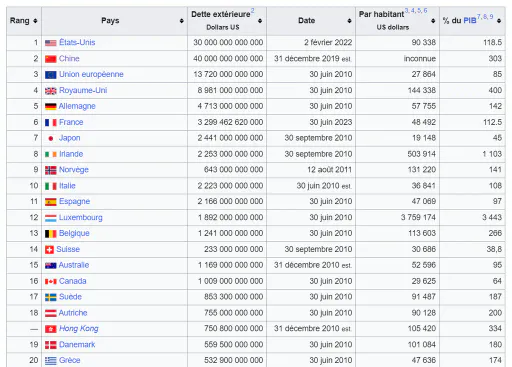Image resolution: width=512 pixels, height=367 pixels.
Task: Sort table by Pays column arrows
Action: (182, 21)
